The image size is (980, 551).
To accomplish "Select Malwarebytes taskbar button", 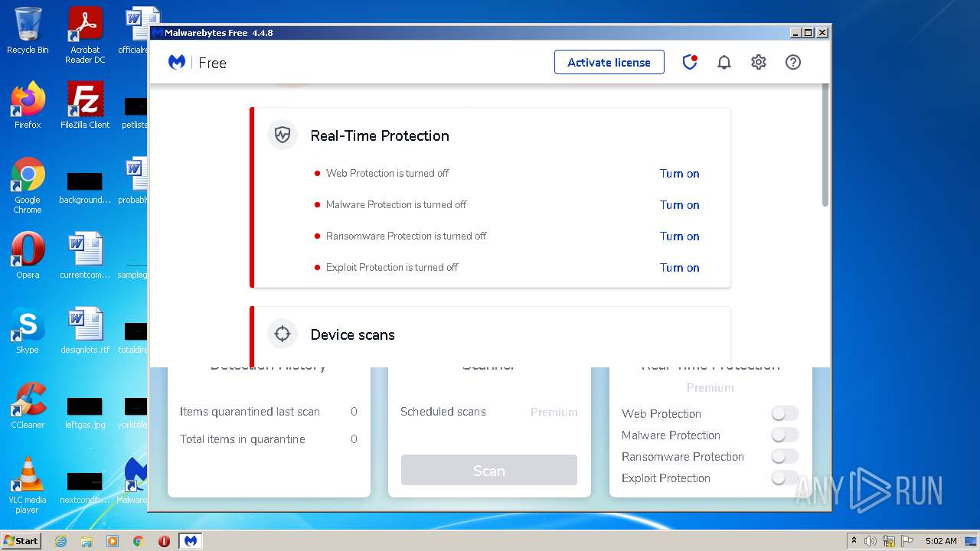I will tap(191, 541).
